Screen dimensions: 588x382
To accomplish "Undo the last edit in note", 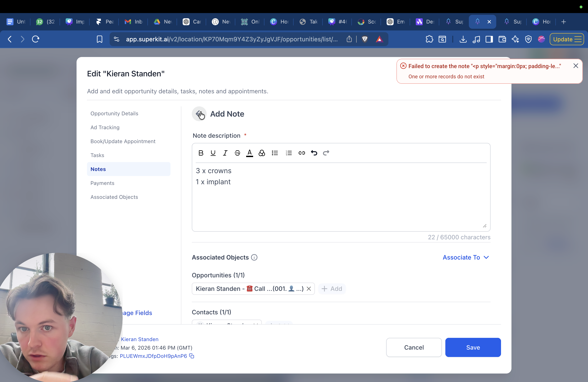I will [314, 153].
